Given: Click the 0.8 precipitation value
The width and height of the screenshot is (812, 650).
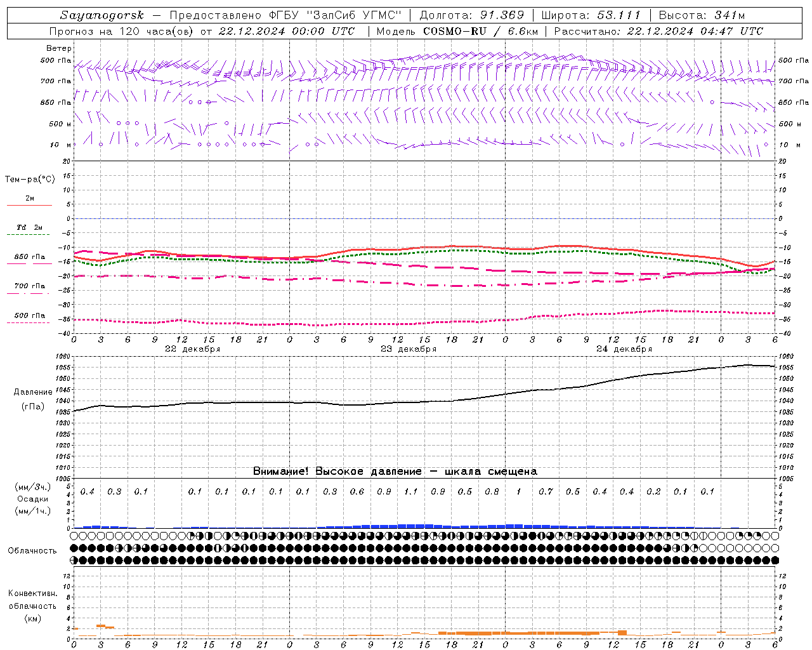Looking at the screenshot, I should 492,492.
